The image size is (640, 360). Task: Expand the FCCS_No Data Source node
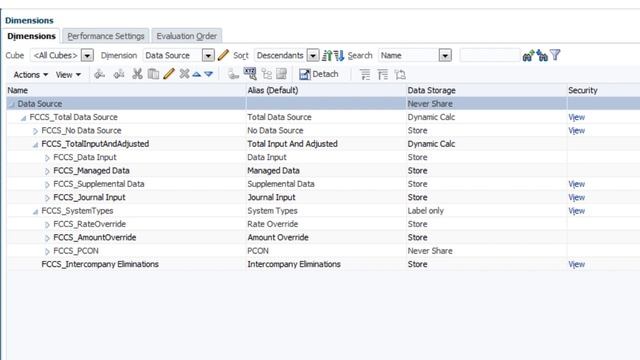pyautogui.click(x=35, y=131)
